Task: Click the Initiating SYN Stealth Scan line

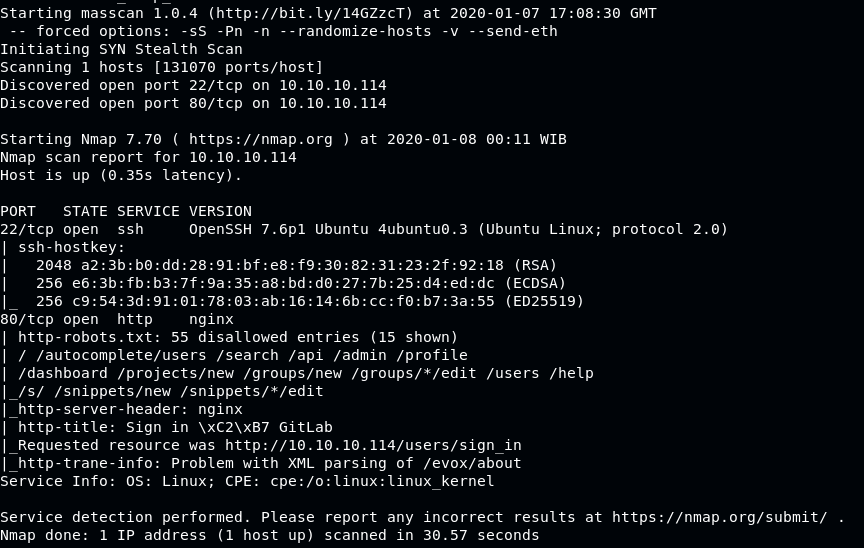Action: 121,50
